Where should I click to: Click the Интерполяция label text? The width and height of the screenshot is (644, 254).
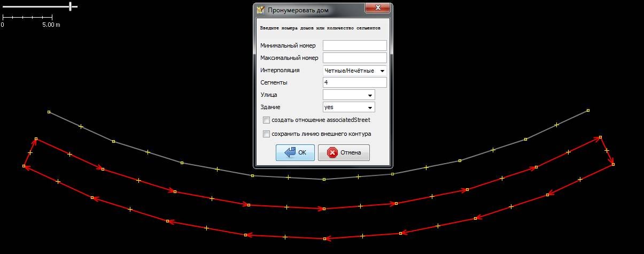tap(280, 70)
